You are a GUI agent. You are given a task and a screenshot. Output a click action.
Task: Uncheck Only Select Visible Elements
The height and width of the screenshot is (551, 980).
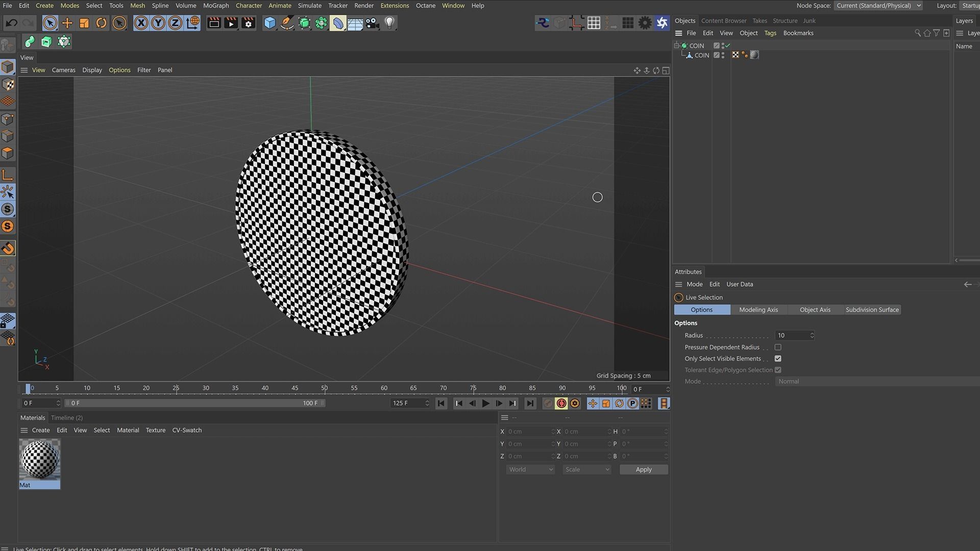(x=778, y=359)
